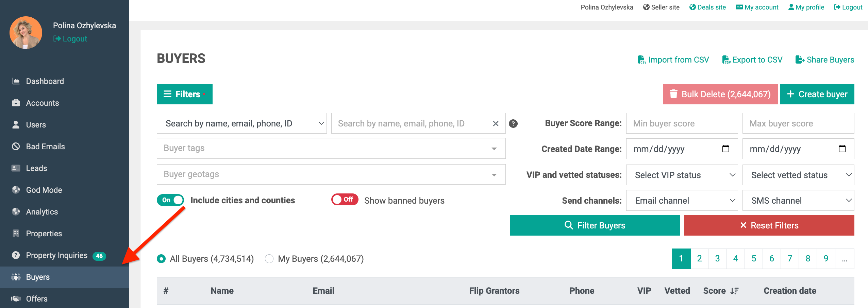Click the Reset Filters button
This screenshot has height=308, width=868.
(x=769, y=225)
